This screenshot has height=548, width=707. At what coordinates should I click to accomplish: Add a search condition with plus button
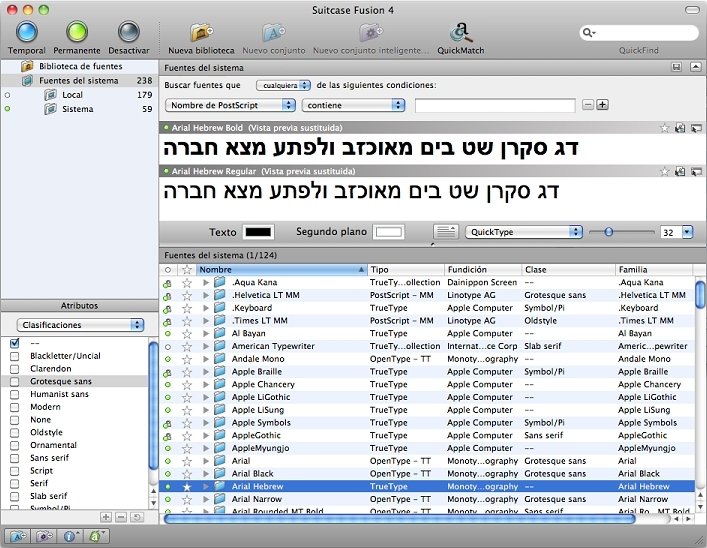click(x=602, y=105)
